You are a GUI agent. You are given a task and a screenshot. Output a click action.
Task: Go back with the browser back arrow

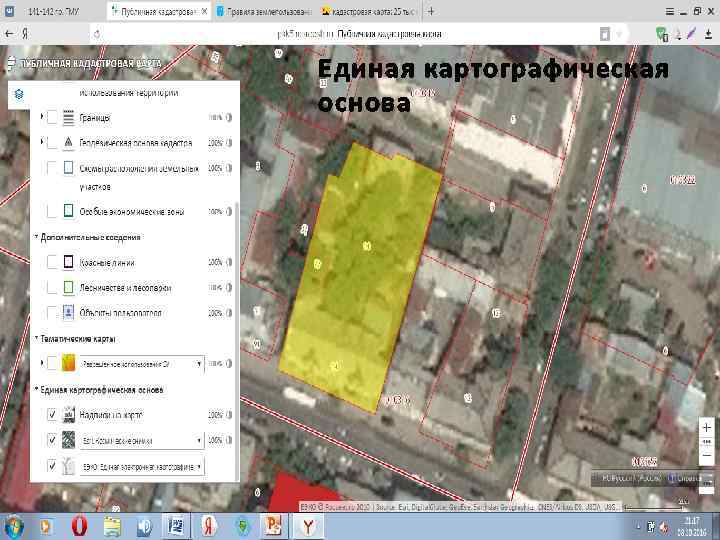(x=9, y=34)
